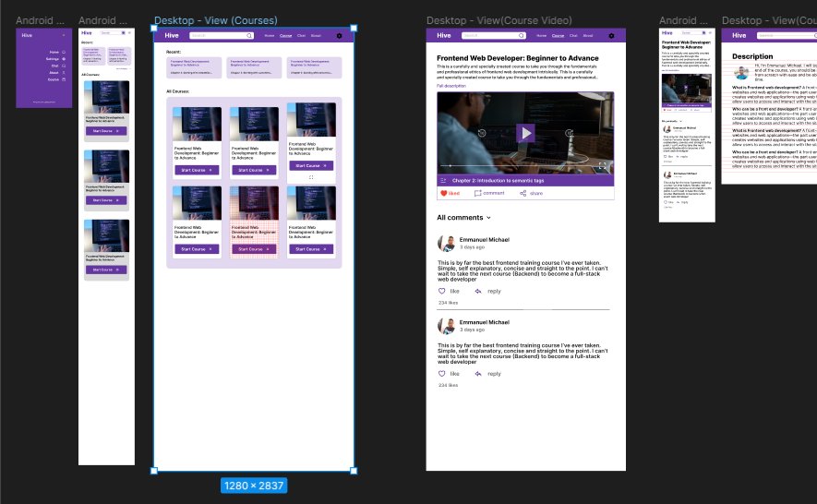This screenshot has width=817, height=504.
Task: Click Emmanuel Michael's avatar on the first comment
Action: pyautogui.click(x=446, y=243)
